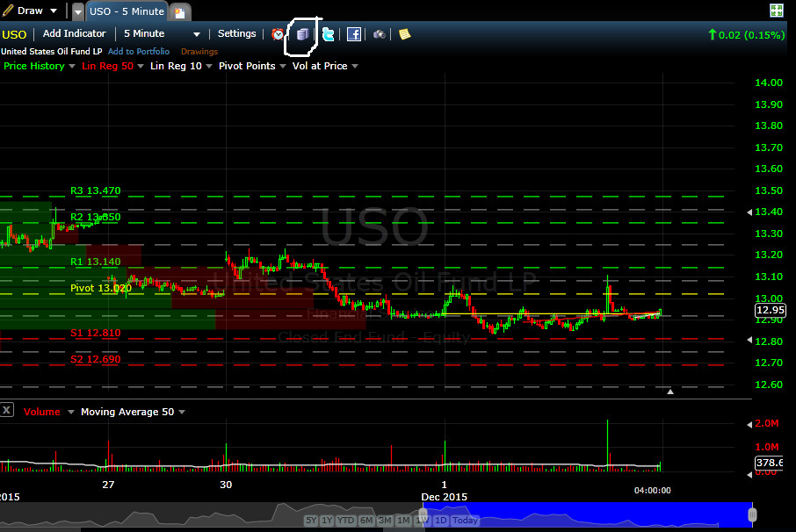This screenshot has width=796, height=532.
Task: Open the yellow sticky note icon
Action: 405,34
